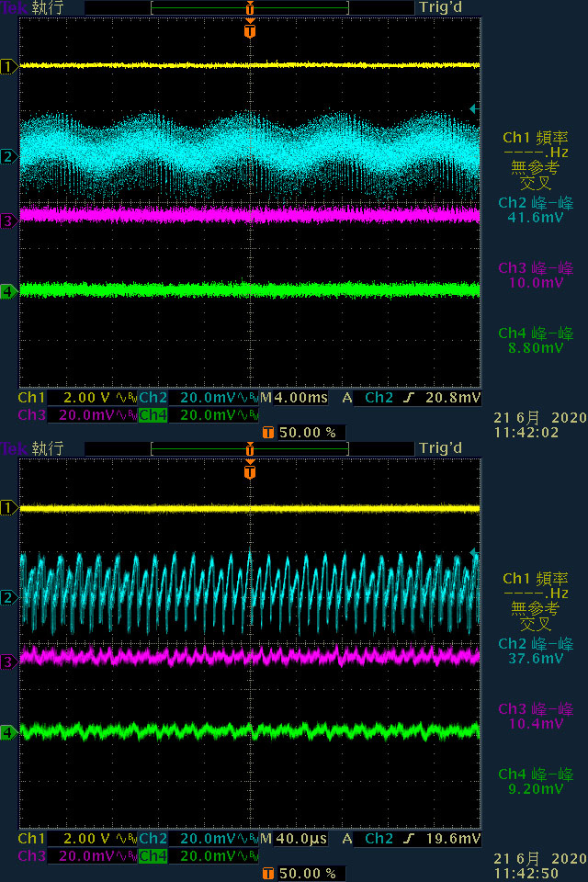This screenshot has height=882, width=588.
Task: Click the Ch1 頻率 readout in the 11:42:02 capture
Action: tap(536, 160)
